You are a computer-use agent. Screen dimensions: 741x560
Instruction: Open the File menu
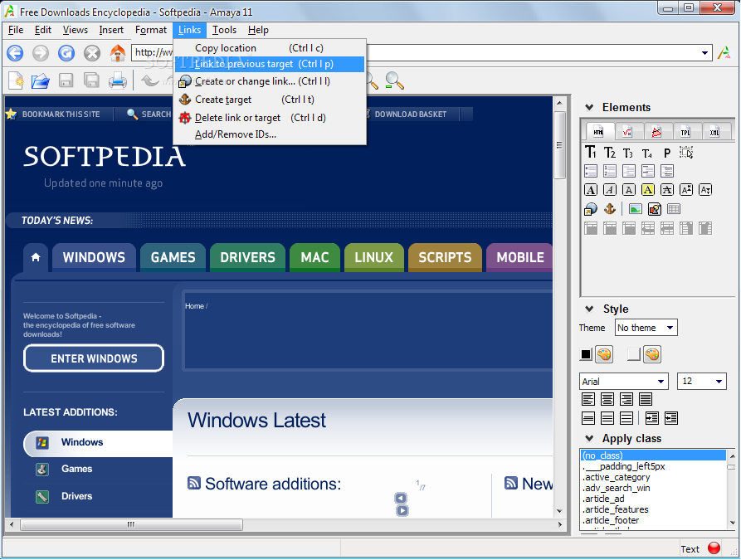coord(16,30)
